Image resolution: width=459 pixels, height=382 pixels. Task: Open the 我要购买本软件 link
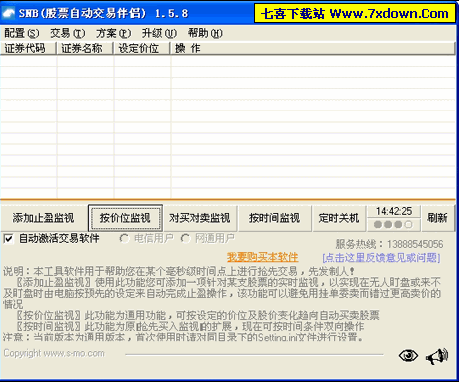pyautogui.click(x=263, y=257)
